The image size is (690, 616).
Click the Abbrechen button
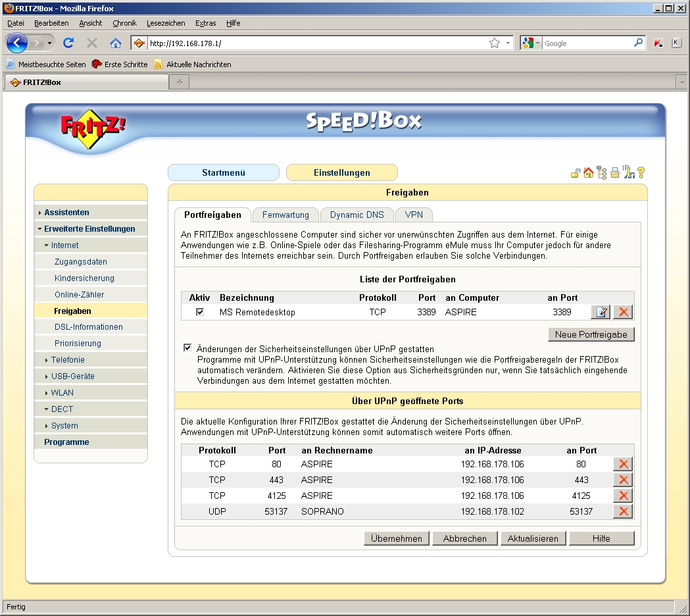coord(464,538)
